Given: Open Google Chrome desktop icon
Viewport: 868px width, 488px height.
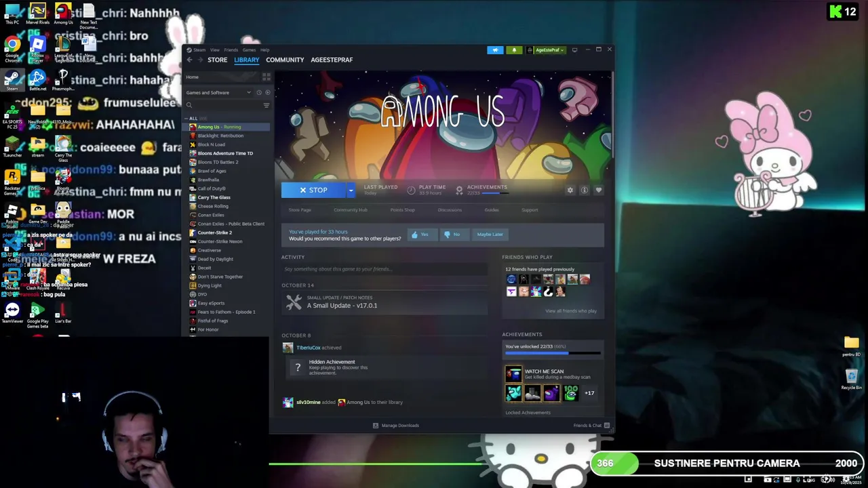Looking at the screenshot, I should pos(12,48).
